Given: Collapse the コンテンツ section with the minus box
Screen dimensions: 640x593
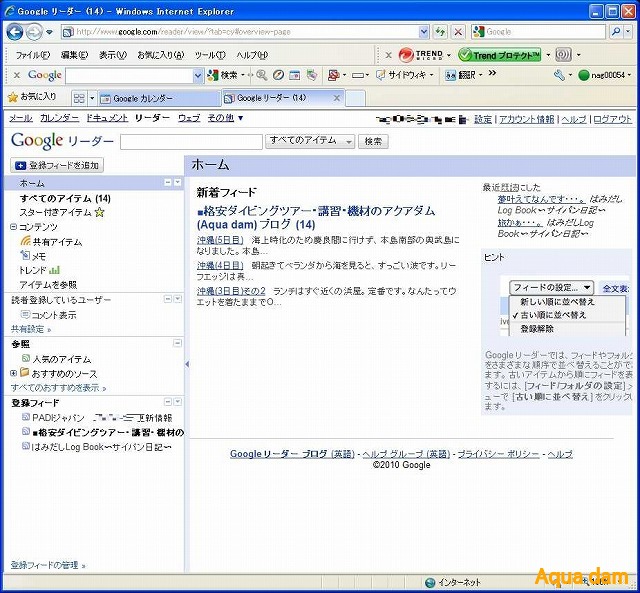Looking at the screenshot, I should click(13, 227).
